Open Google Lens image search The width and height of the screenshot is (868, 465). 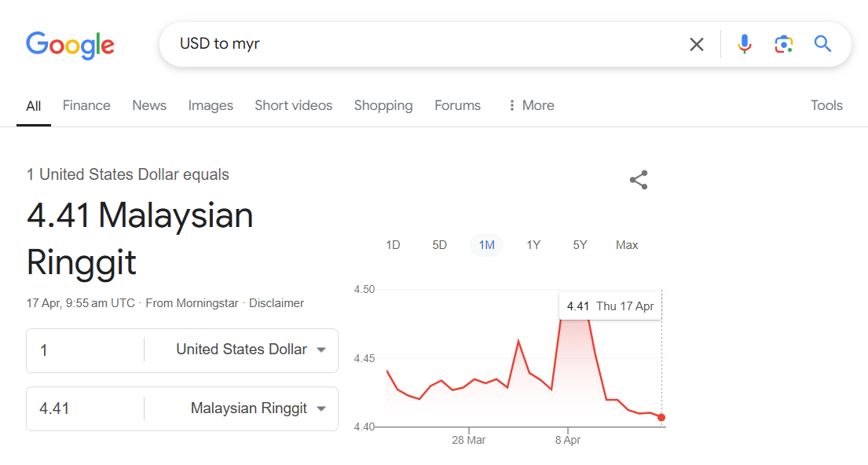pyautogui.click(x=783, y=45)
